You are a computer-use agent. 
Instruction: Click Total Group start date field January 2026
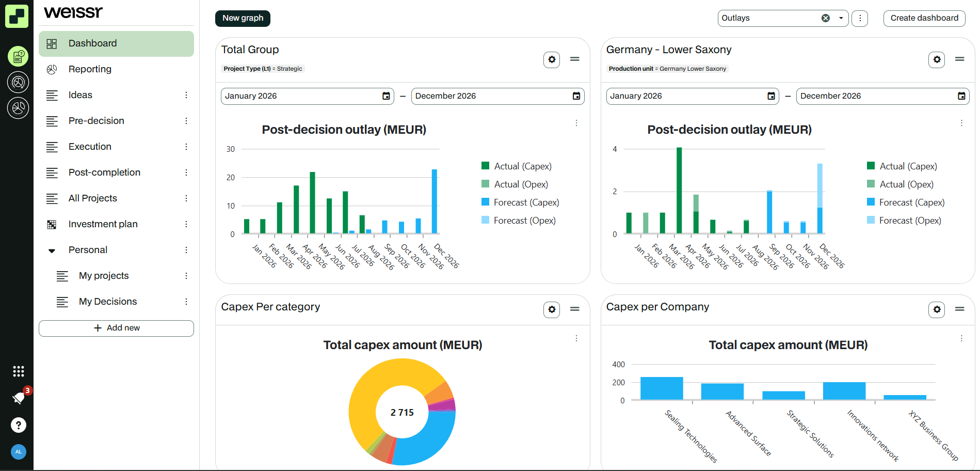307,96
